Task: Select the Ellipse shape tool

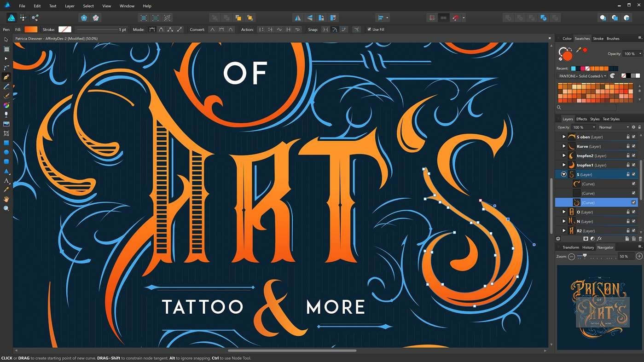Action: [x=6, y=152]
